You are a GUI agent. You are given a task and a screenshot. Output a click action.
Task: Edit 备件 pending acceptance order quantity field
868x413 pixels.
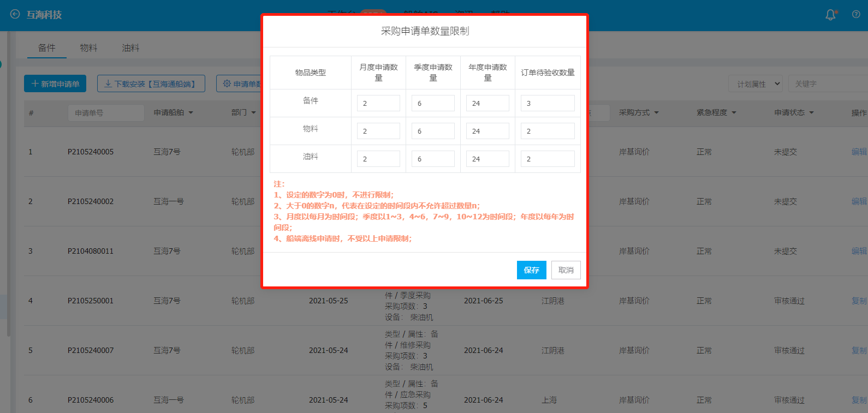point(548,103)
